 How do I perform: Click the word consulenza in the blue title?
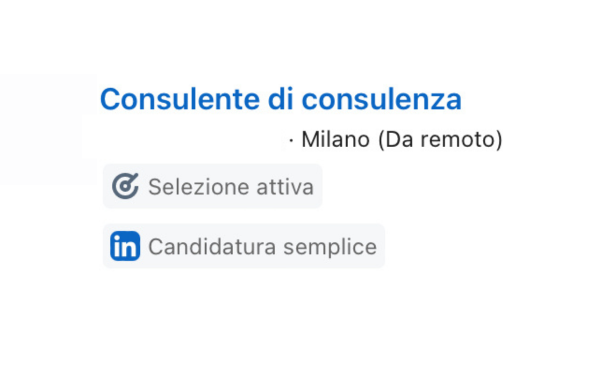coord(382,99)
